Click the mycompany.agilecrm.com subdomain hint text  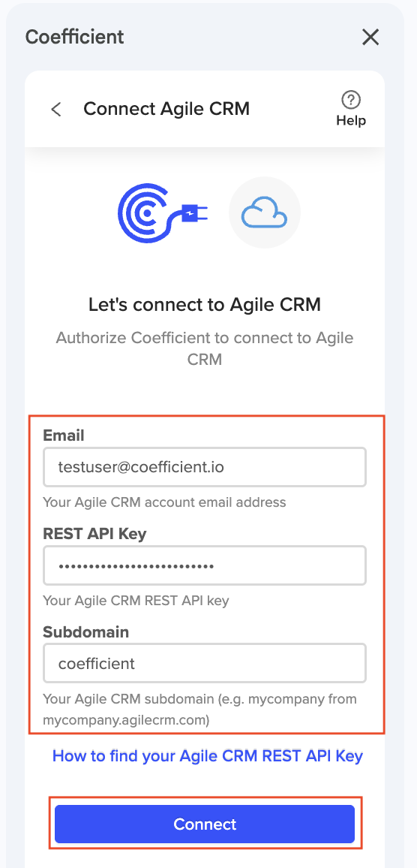click(200, 710)
